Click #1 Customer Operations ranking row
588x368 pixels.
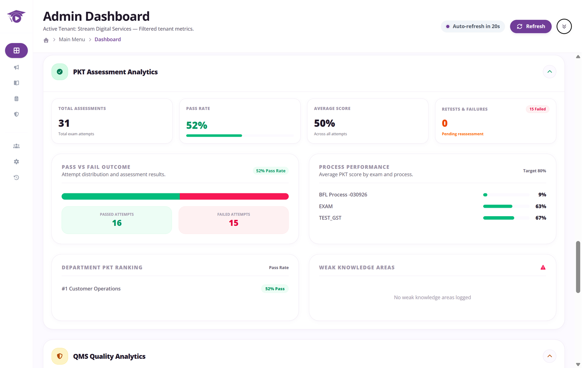175,289
